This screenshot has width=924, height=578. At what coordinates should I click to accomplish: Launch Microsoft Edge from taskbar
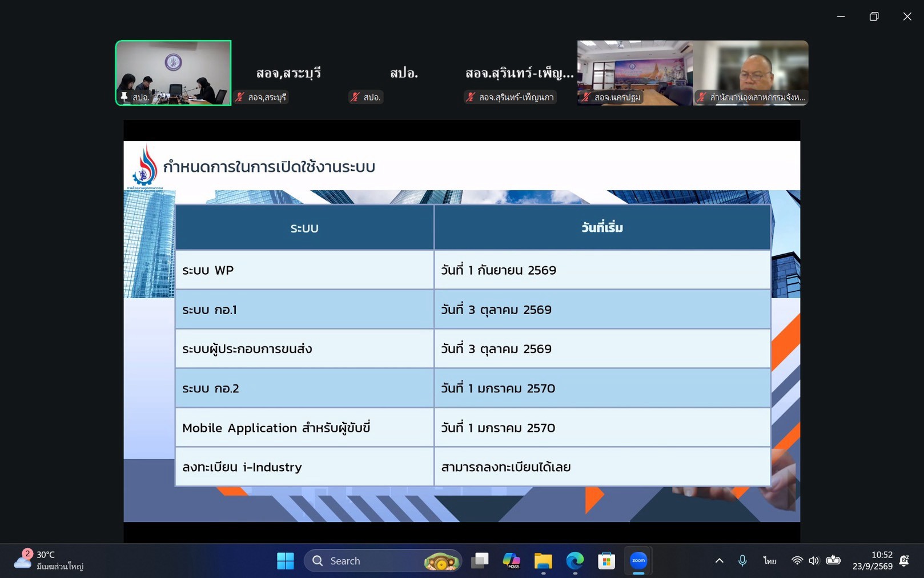click(575, 561)
